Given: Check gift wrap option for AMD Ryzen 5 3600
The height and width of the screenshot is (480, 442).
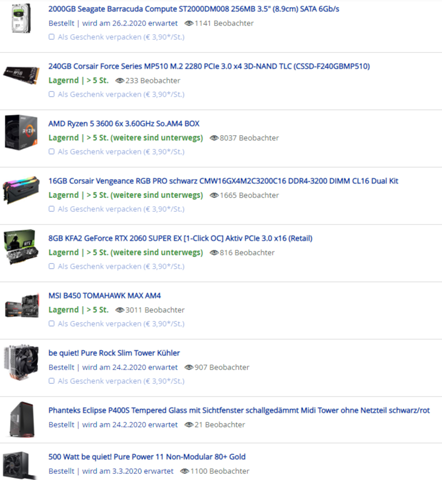Looking at the screenshot, I should pos(51,151).
